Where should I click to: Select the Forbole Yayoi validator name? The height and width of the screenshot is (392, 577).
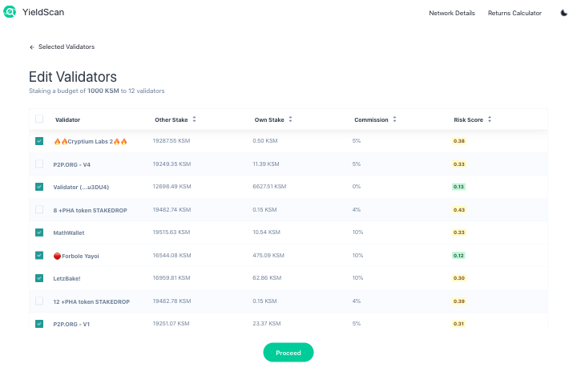(80, 256)
